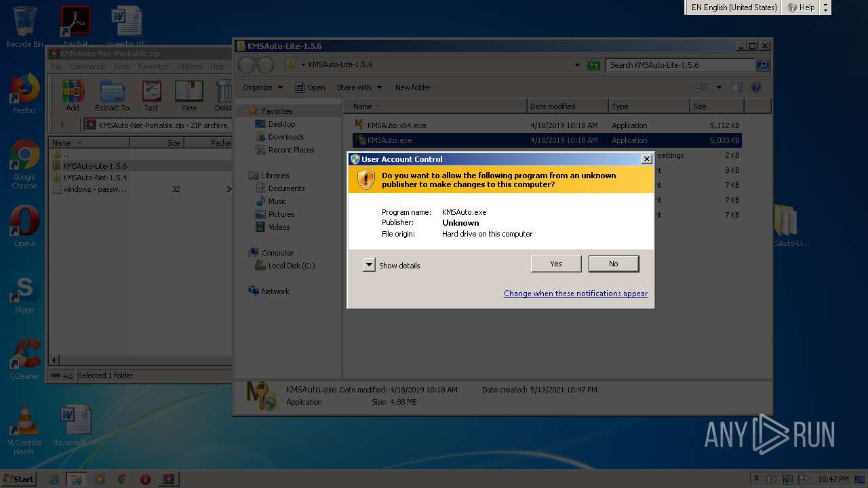The height and width of the screenshot is (488, 868).
Task: Open Explorer Organize dropdown
Action: coord(262,87)
